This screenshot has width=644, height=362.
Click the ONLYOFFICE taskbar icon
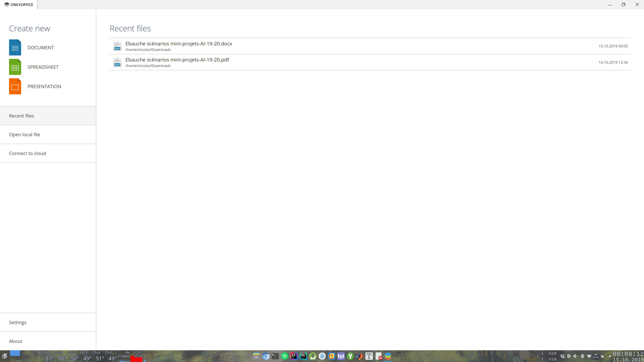click(x=388, y=356)
